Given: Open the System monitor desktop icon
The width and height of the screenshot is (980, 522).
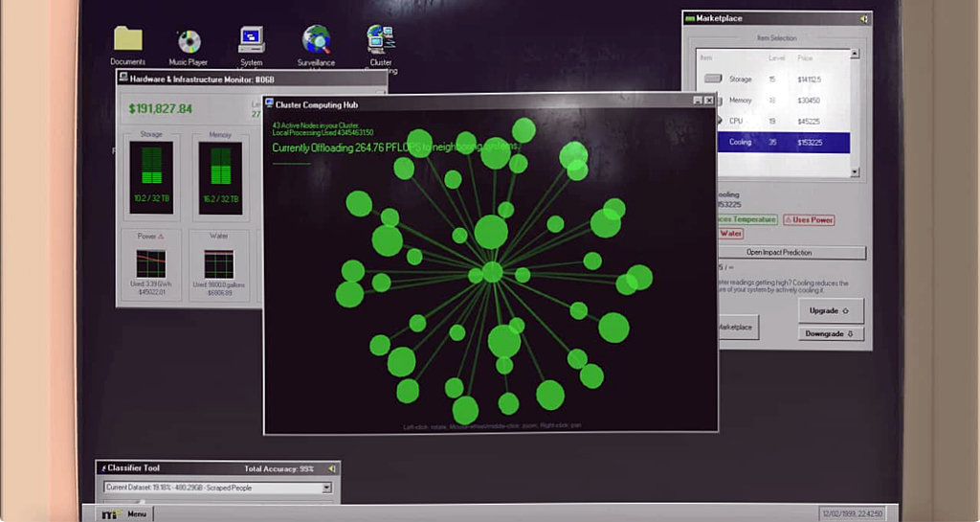Looking at the screenshot, I should (x=252, y=39).
